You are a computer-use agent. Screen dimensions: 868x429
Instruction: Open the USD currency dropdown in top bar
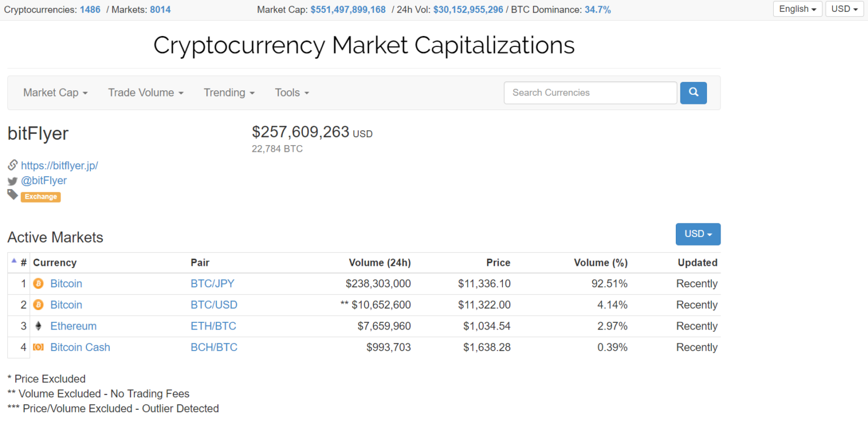click(844, 9)
